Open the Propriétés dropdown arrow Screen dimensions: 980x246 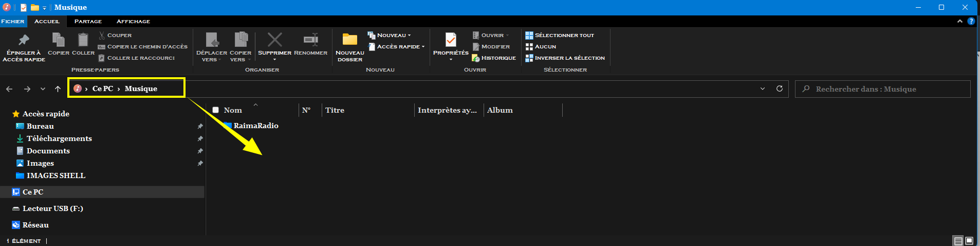coord(451,60)
